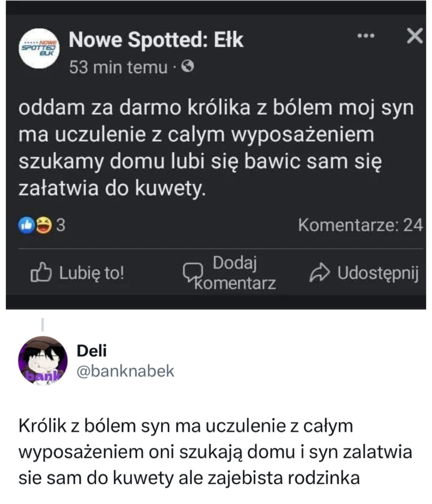Click the thumbs-up outline icon beside Lubię to!
Viewport: 432px width, 504px height.
[x=41, y=272]
